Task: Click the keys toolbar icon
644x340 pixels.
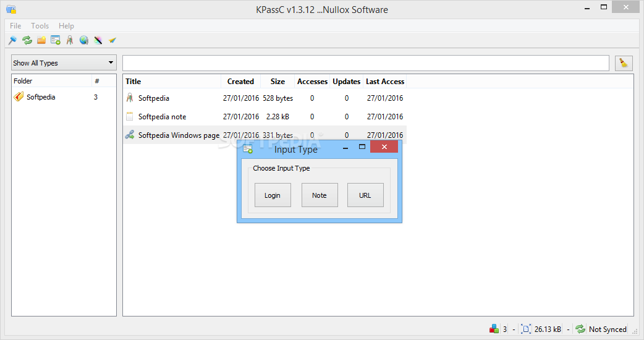Action: click(x=70, y=40)
